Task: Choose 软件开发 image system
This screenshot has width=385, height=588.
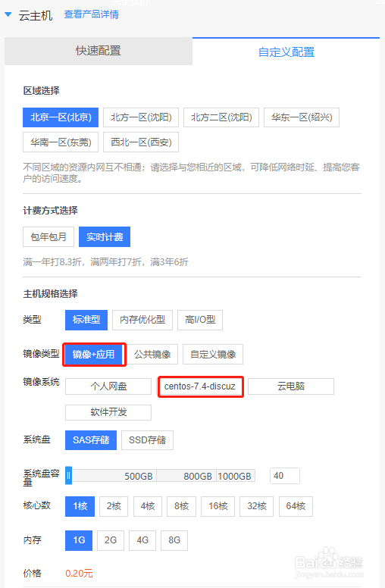Action: click(108, 412)
